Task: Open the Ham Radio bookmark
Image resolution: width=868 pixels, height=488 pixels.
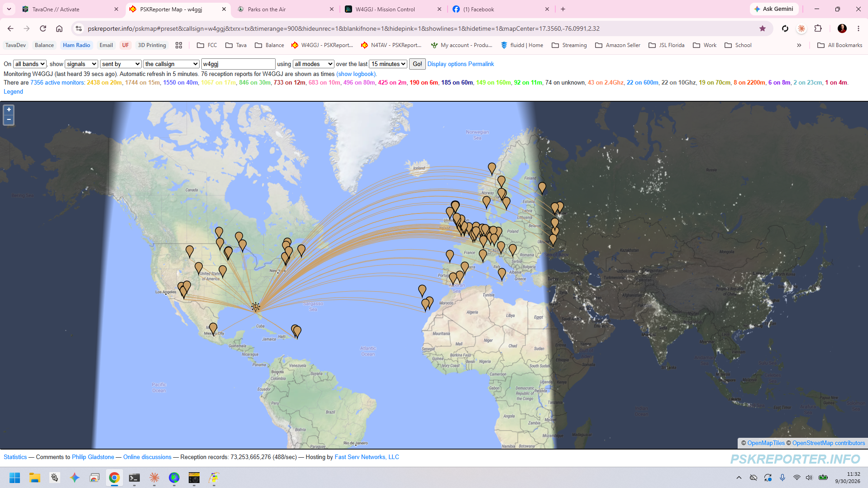Action: (x=76, y=45)
